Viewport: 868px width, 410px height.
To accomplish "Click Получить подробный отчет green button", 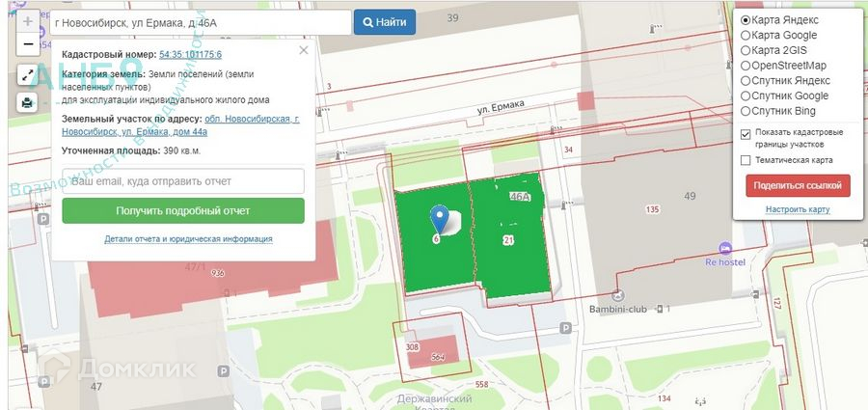I will 183,210.
